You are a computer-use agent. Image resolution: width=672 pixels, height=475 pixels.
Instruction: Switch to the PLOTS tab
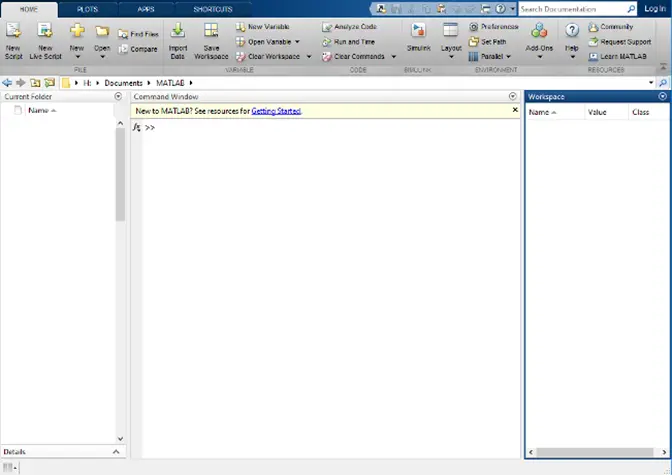coord(87,9)
